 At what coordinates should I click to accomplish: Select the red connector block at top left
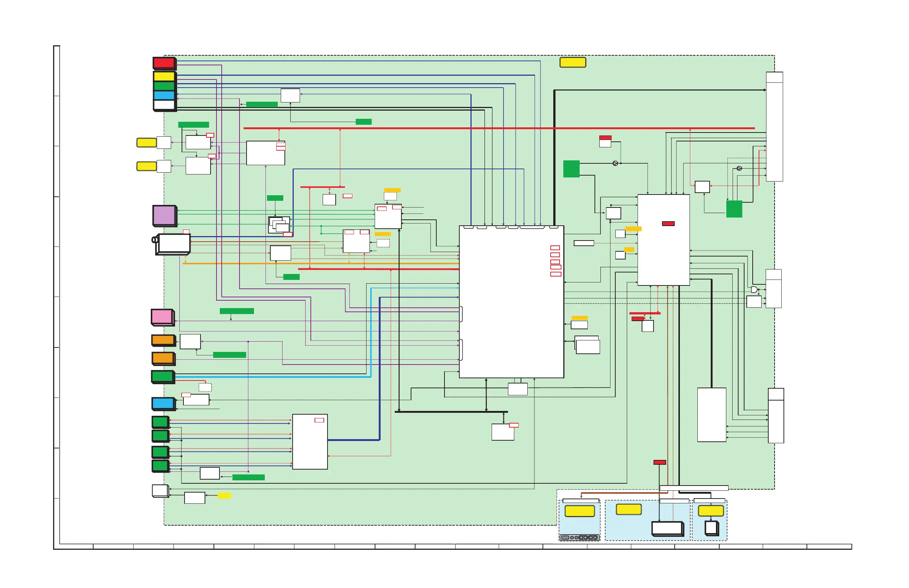pyautogui.click(x=164, y=63)
